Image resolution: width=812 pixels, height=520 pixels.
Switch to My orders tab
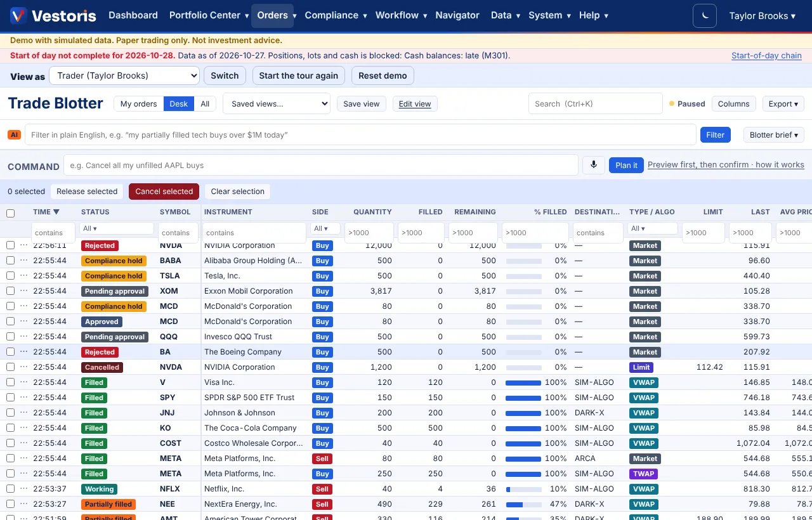[139, 104]
